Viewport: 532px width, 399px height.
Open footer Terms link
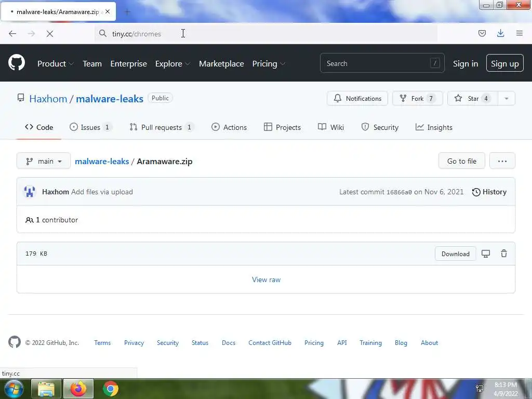coord(102,343)
